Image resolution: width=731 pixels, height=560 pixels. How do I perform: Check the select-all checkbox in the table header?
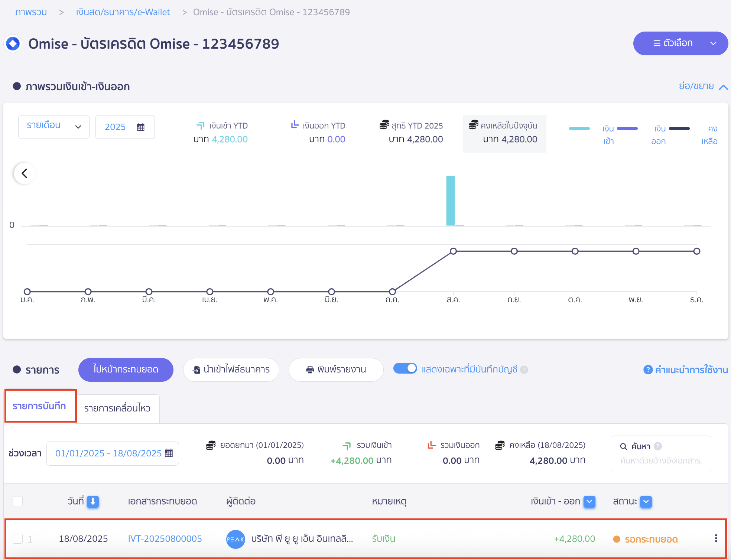tap(18, 501)
